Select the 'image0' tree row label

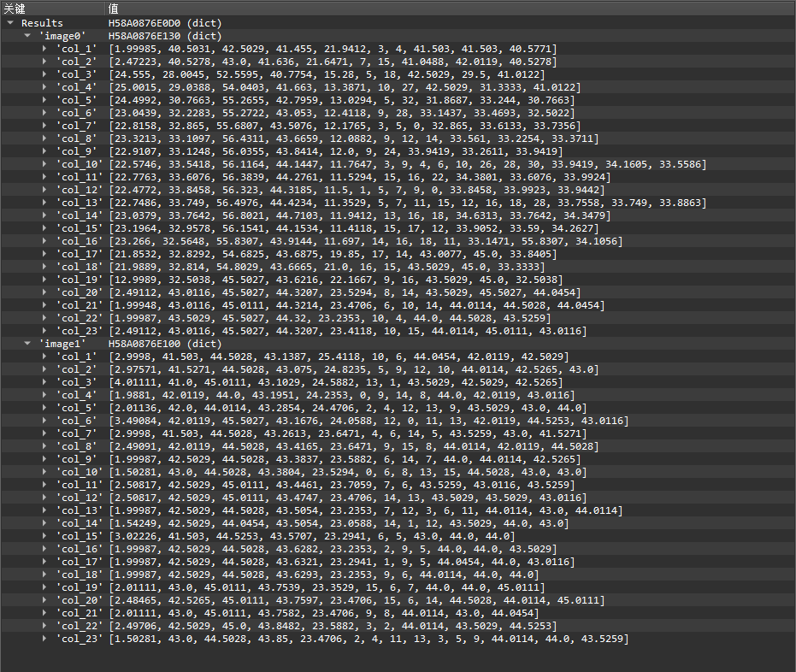62,36
